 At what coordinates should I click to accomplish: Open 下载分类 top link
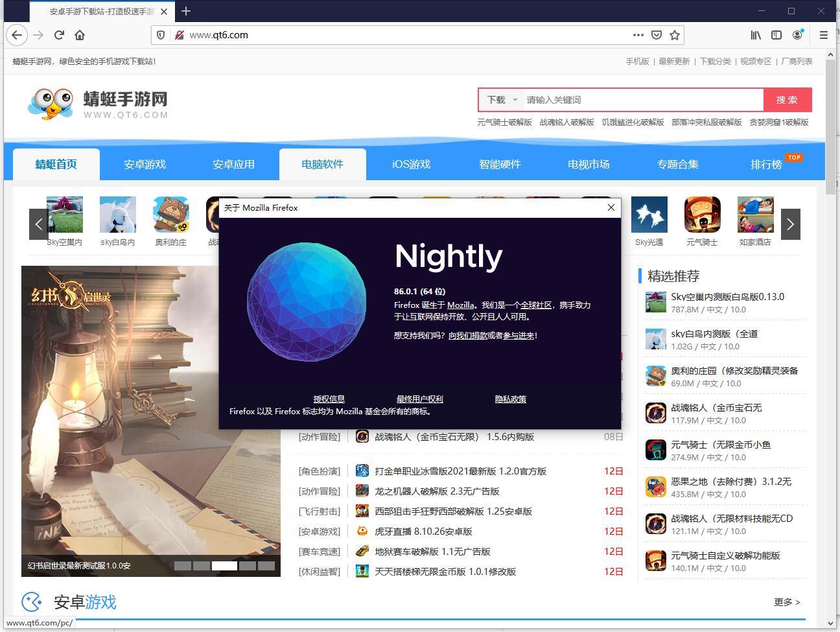(716, 61)
